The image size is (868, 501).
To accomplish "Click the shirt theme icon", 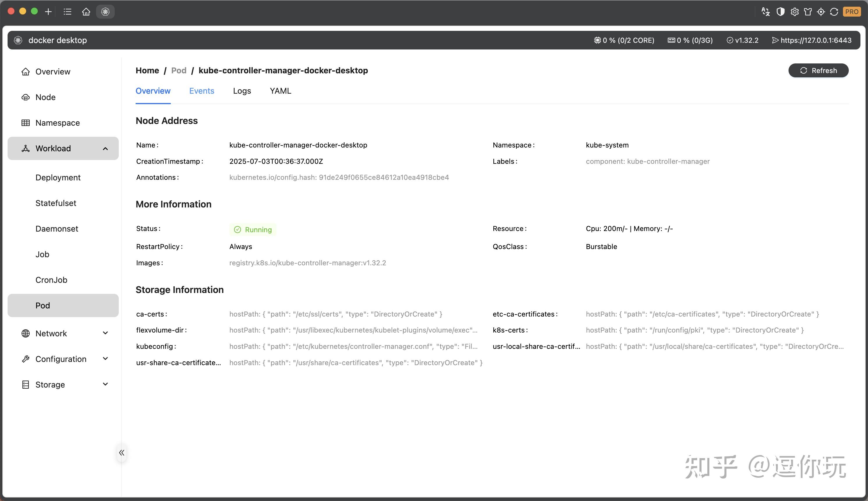I will [x=808, y=12].
